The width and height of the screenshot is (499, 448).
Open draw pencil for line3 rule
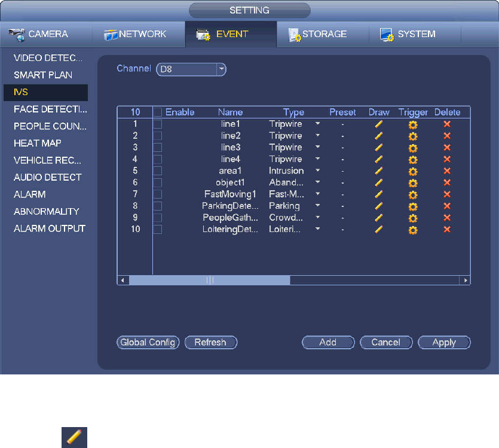coord(379,147)
